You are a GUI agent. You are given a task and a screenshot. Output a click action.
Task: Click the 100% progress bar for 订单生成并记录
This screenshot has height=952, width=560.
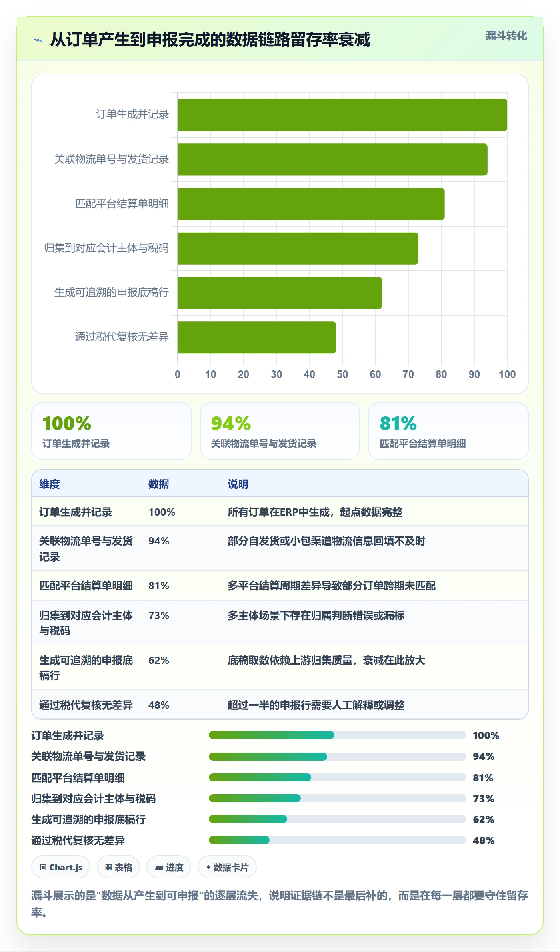338,735
